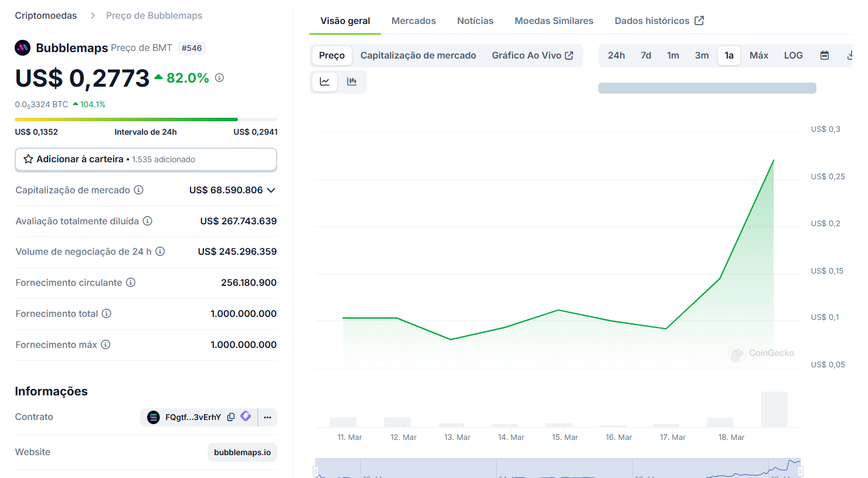
Task: Click the tallest volume bar after 18. Mar
Action: click(x=774, y=409)
